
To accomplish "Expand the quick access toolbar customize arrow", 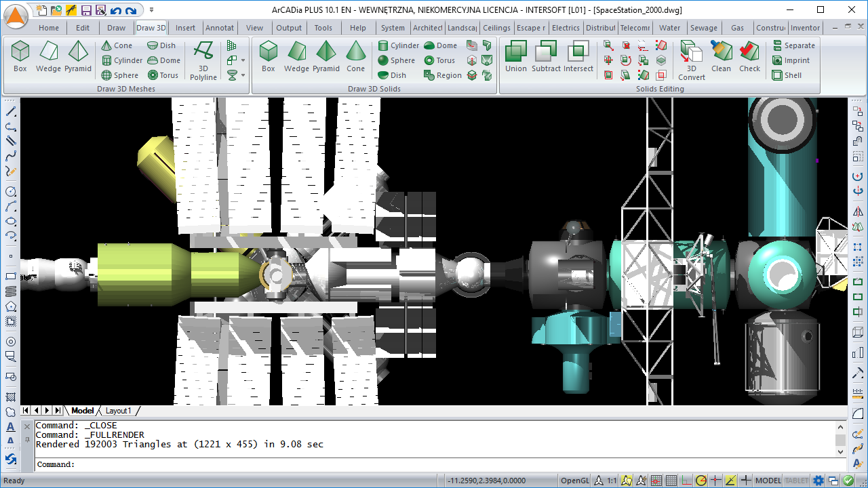I will [x=151, y=10].
